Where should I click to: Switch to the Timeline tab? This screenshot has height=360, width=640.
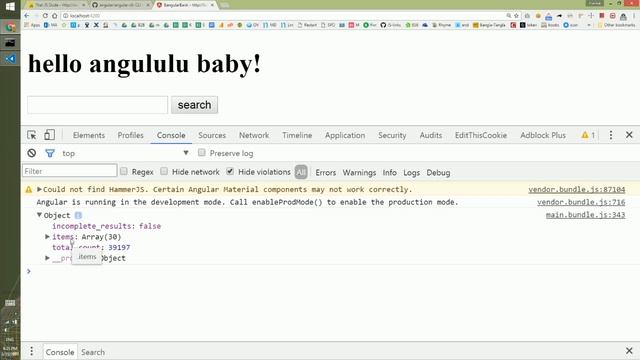pos(297,135)
